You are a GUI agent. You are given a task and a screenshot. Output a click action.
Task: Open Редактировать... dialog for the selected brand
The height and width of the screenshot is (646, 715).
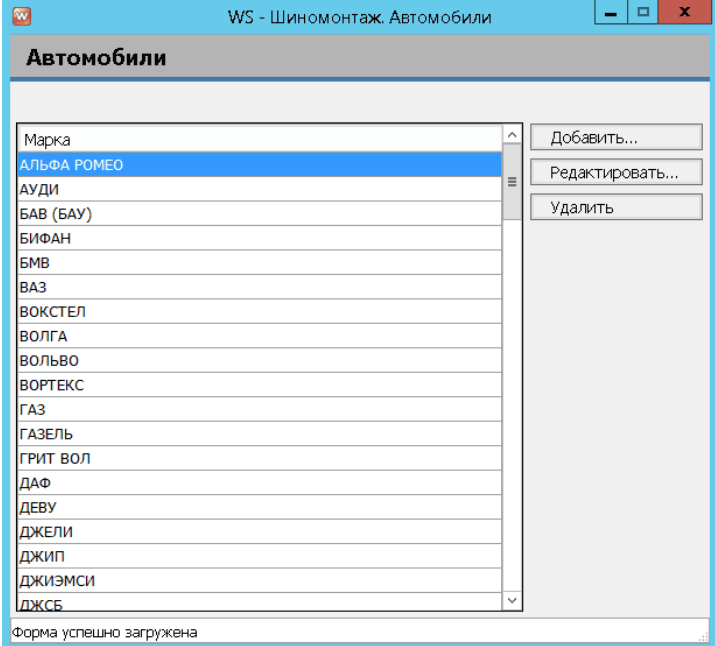[x=615, y=173]
